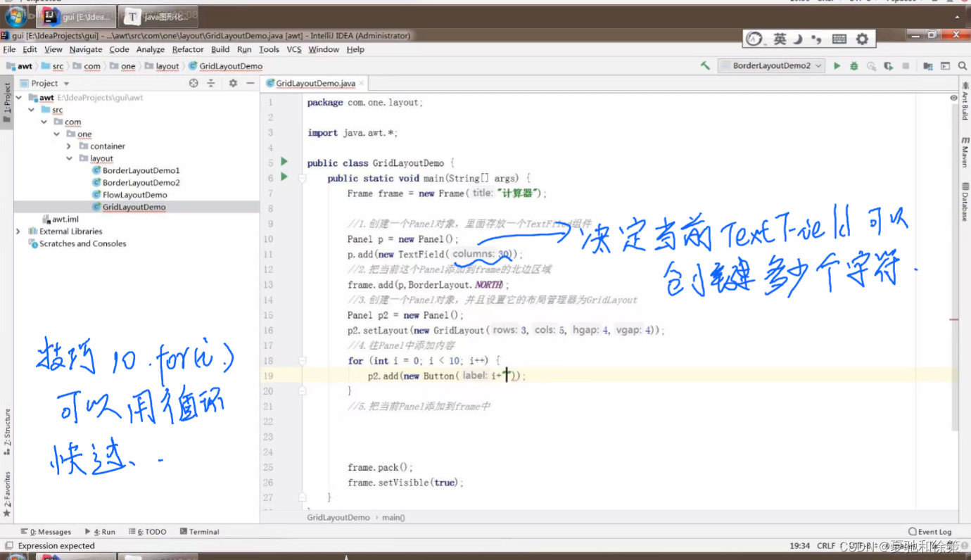Run main via the gutter green arrow
The image size is (971, 560).
coord(284,178)
